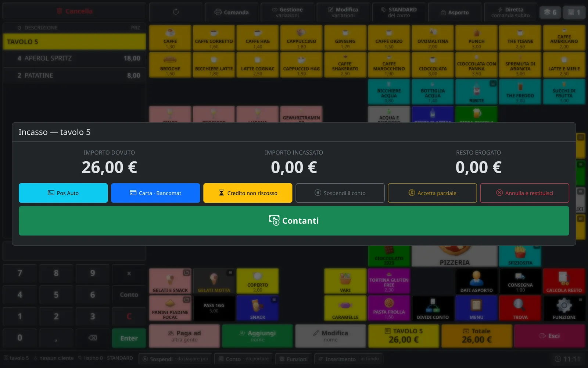
Task: Open the CARAMELLE category
Action: 345,308
